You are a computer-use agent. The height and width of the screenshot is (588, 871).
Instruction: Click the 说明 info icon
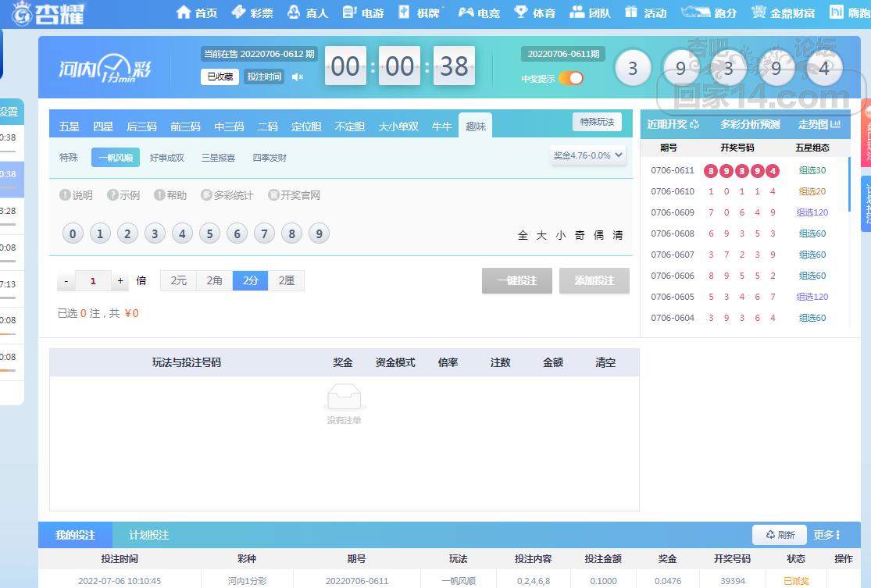[x=66, y=195]
